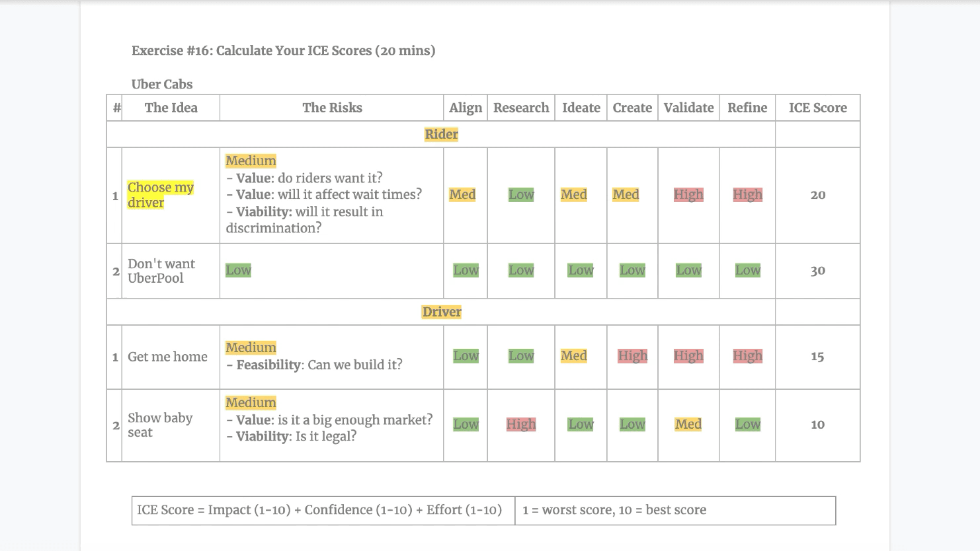Click the ICE score value 30

(x=818, y=271)
